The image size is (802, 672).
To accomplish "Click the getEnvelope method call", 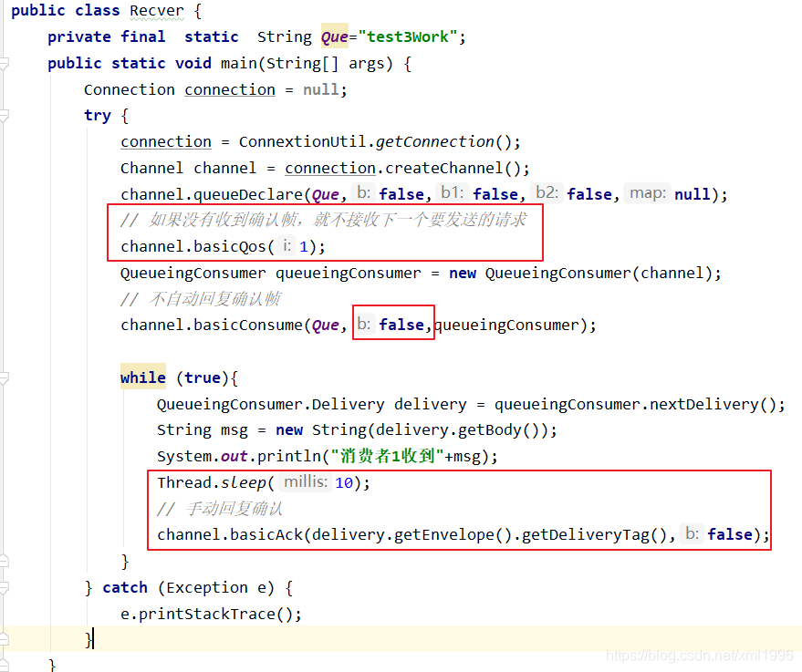I will click(x=444, y=535).
